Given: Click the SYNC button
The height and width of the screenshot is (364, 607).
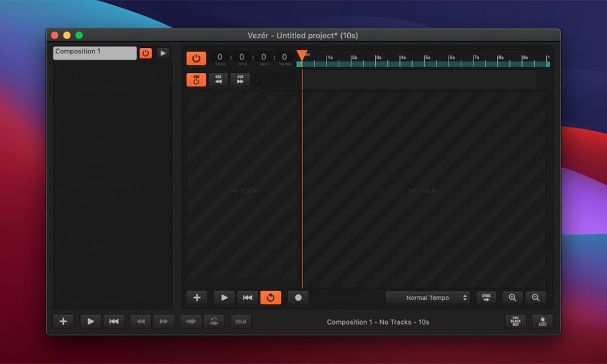Looking at the screenshot, I should [486, 297].
